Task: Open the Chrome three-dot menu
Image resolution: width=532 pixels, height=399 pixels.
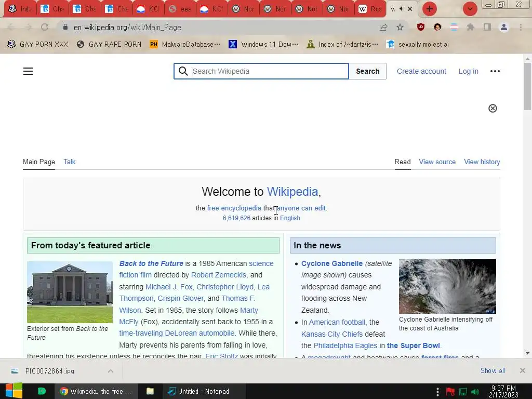Action: coord(521,27)
